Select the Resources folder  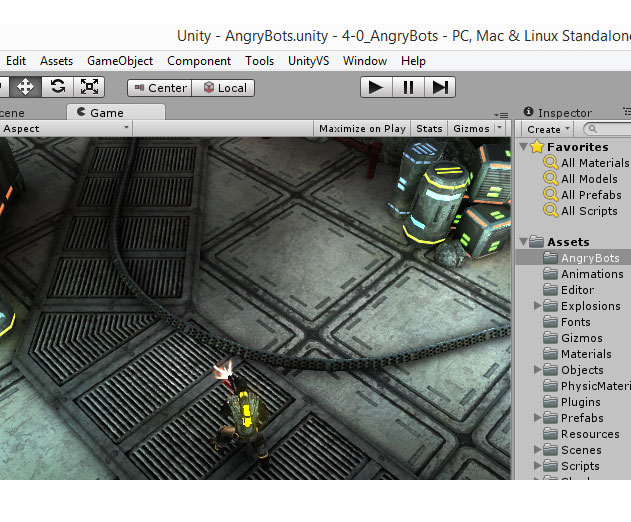(x=590, y=434)
